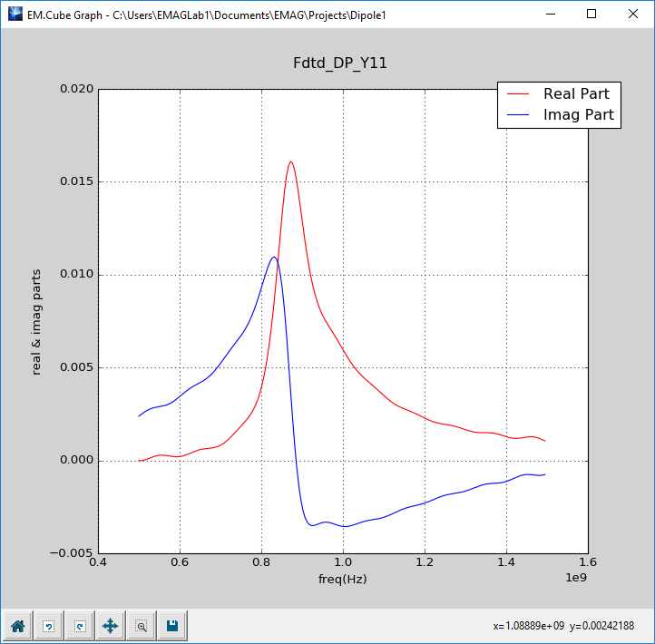Go back to the previous view
655x644 pixels.
pos(48,625)
